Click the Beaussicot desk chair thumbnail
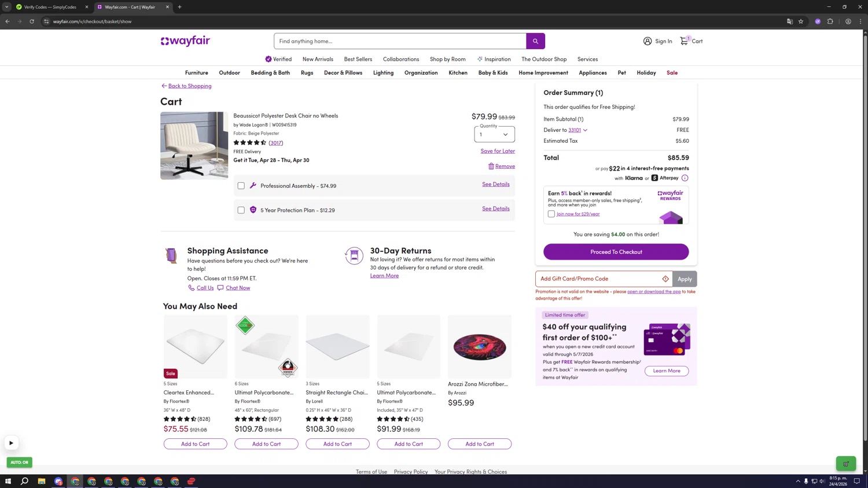Screen dimensions: 868x488 point(194,146)
